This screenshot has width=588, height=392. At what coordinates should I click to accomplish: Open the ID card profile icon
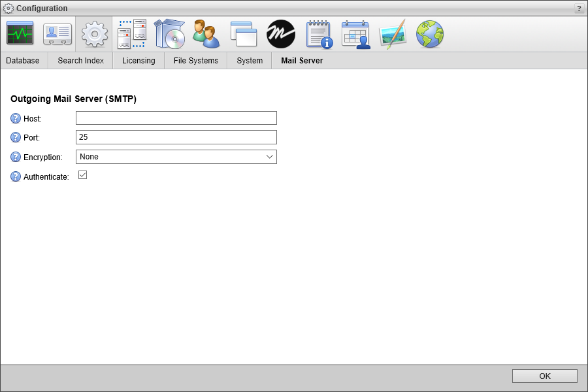[57, 34]
